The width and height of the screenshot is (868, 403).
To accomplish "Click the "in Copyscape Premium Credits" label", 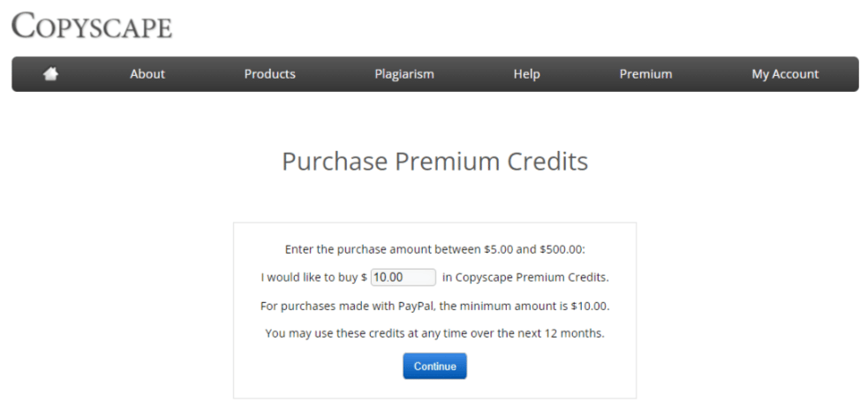I will tap(525, 278).
